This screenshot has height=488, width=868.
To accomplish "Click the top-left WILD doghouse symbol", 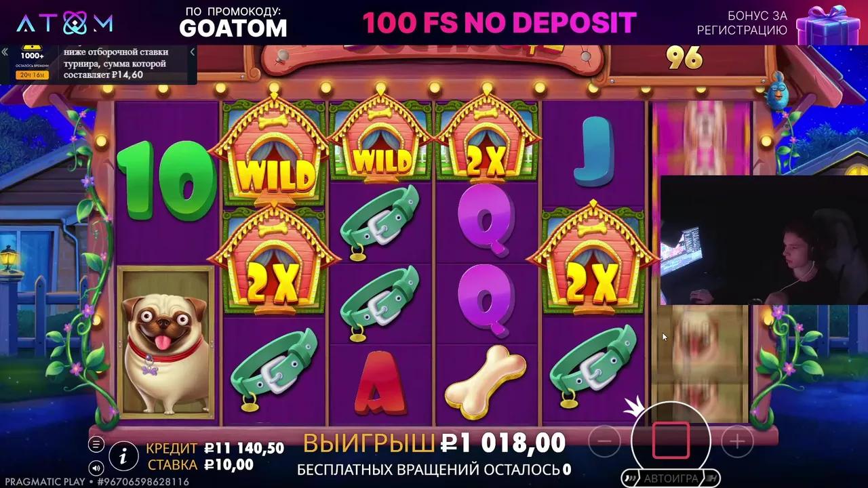I will pyautogui.click(x=275, y=153).
